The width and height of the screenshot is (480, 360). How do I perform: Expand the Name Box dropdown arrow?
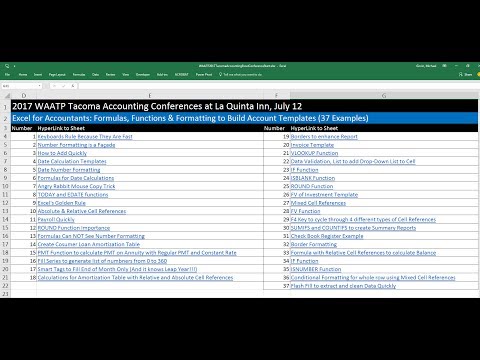[39, 86]
